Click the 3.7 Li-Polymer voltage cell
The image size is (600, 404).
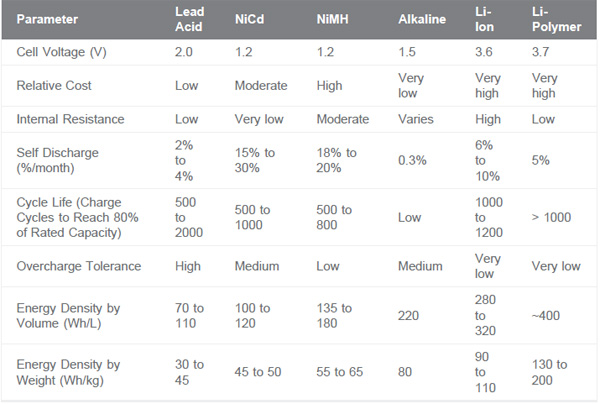[541, 50]
